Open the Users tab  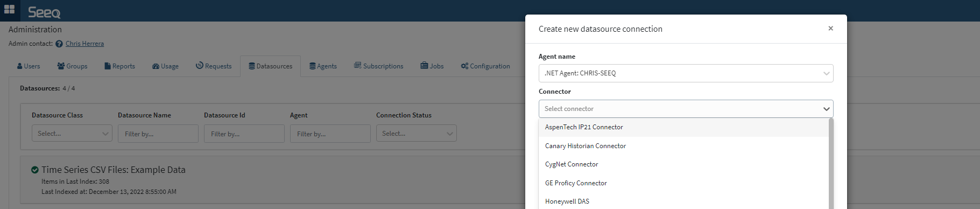click(x=29, y=66)
